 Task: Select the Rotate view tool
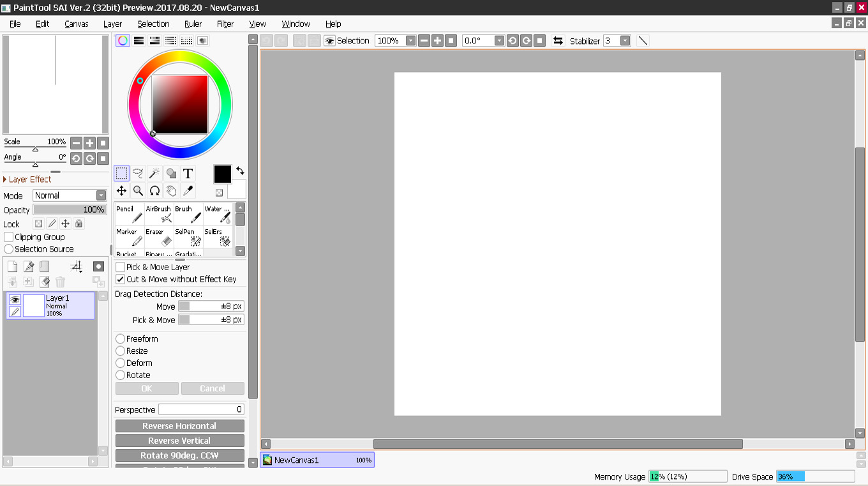(154, 190)
